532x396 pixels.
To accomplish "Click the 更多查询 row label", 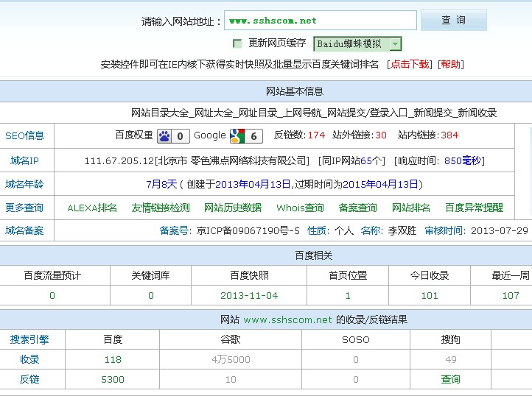I will click(x=24, y=208).
